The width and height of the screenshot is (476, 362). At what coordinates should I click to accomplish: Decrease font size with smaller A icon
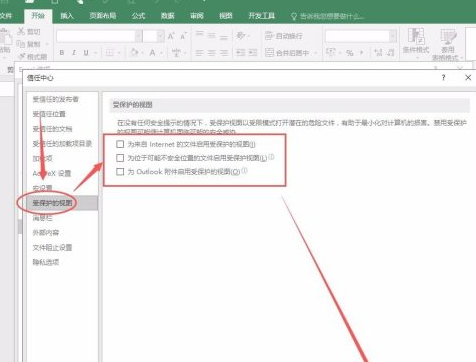(x=183, y=36)
